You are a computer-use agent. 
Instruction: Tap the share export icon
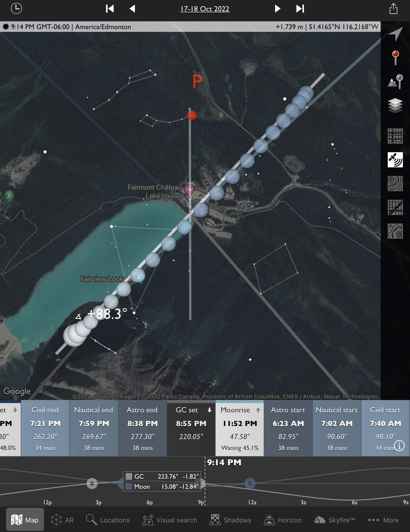393,9
